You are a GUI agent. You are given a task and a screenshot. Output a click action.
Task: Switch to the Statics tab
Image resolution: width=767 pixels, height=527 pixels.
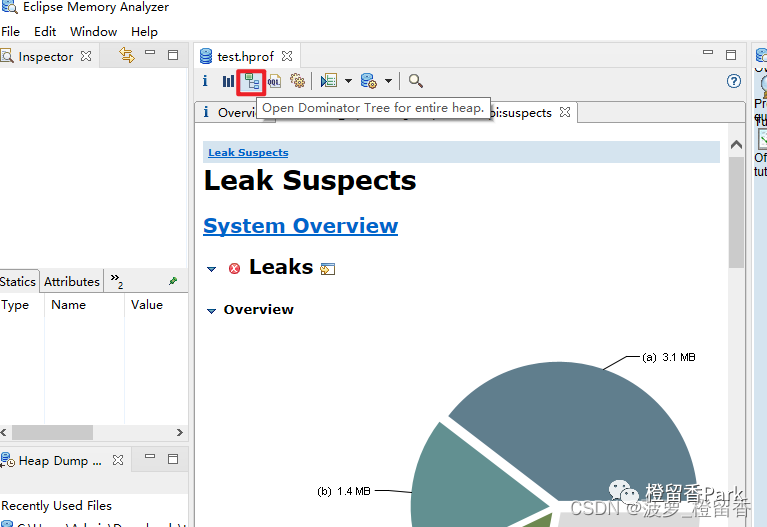(19, 281)
